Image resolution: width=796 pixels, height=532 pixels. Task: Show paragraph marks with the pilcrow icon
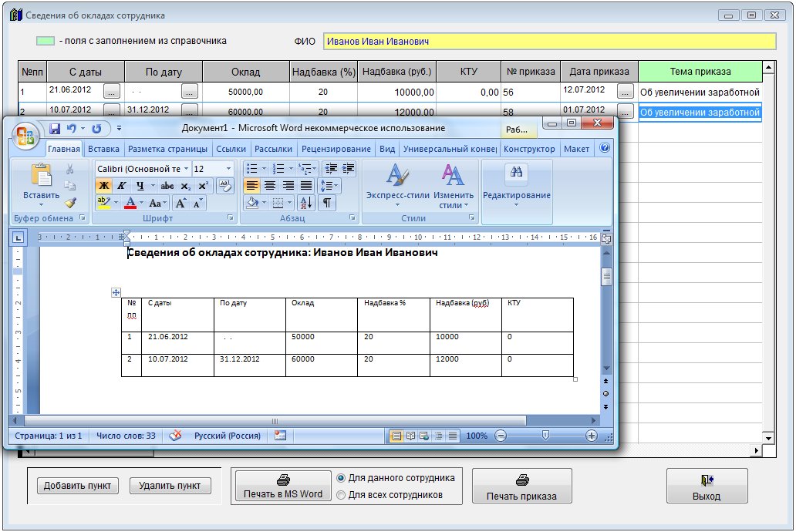[x=328, y=203]
